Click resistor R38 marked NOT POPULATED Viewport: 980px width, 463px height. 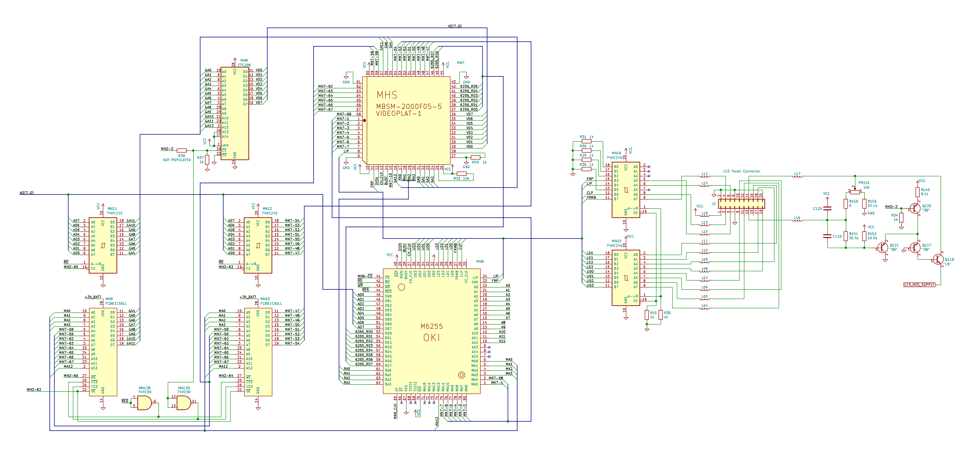(181, 150)
